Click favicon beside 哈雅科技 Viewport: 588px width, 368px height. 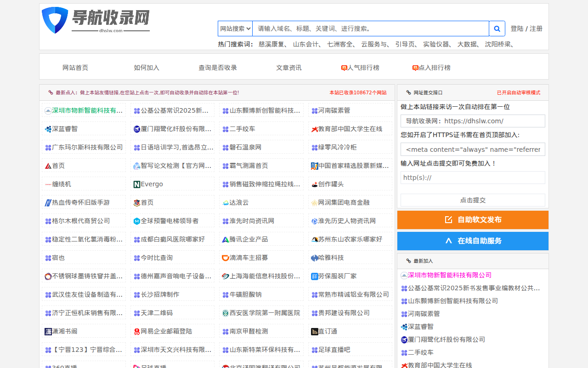click(x=315, y=258)
